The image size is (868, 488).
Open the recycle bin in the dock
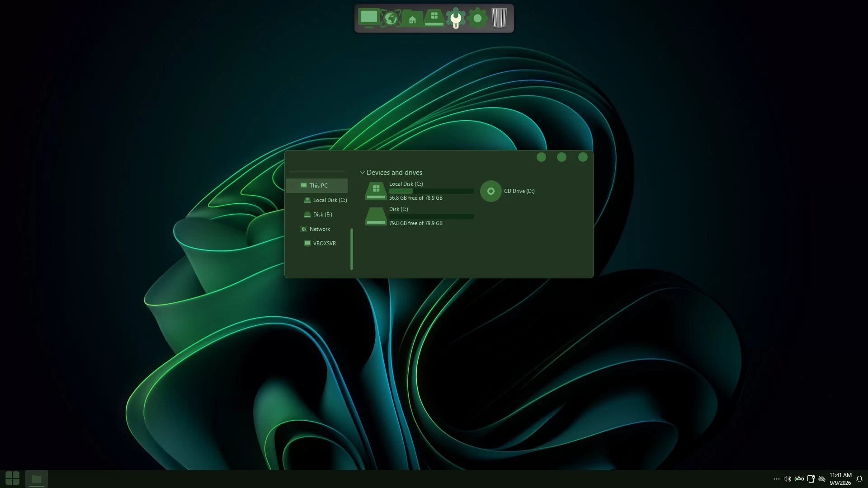(499, 18)
